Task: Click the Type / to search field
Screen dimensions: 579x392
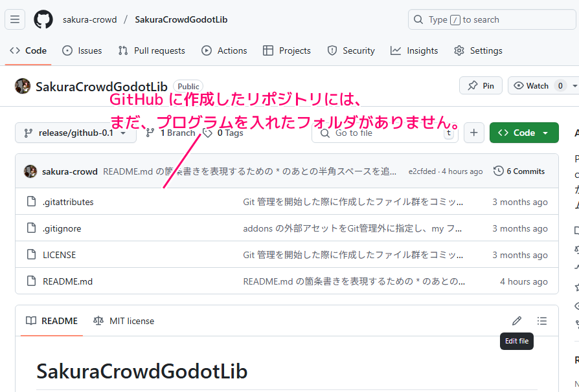Action: [491, 19]
